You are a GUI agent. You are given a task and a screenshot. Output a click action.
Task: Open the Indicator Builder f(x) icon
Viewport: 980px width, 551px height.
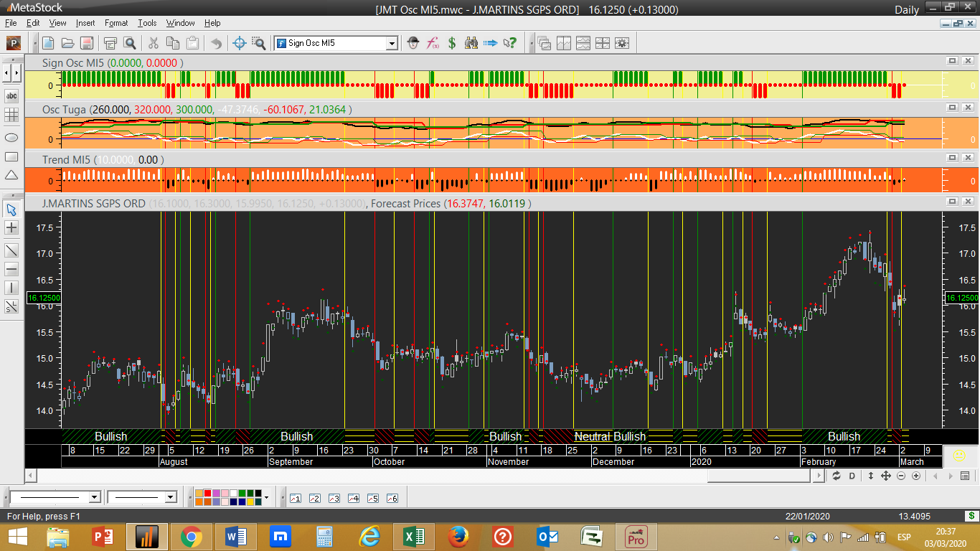pos(433,43)
